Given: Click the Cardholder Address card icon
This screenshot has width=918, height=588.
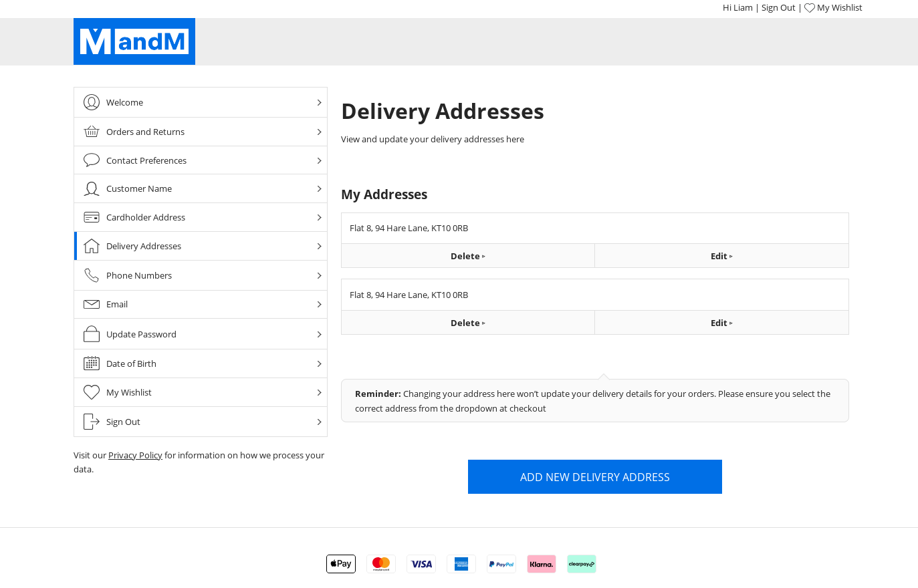Looking at the screenshot, I should click(x=92, y=217).
